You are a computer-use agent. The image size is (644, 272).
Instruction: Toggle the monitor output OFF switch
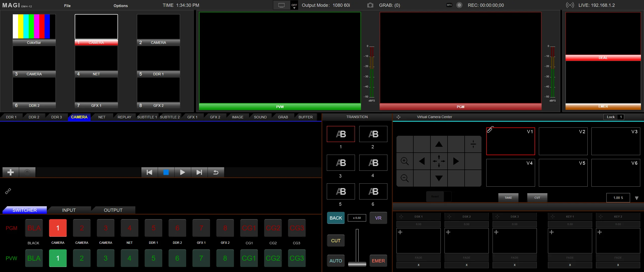pos(294,6)
